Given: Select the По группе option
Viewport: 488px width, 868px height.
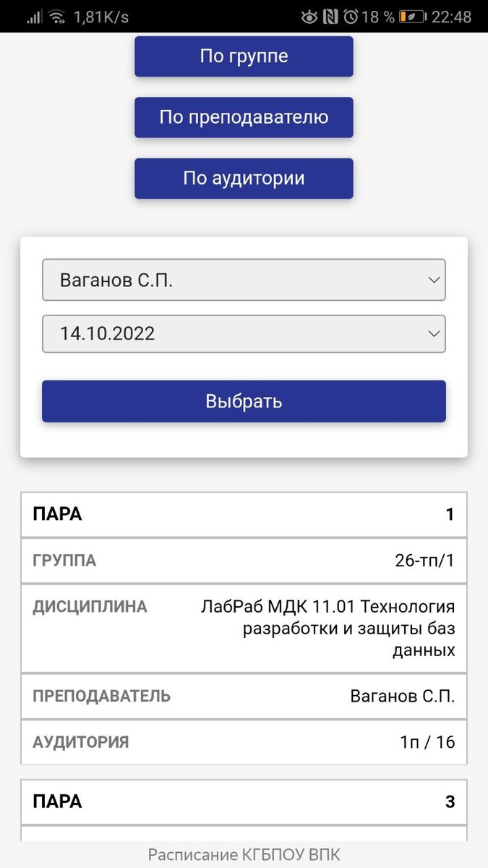Looking at the screenshot, I should pyautogui.click(x=244, y=56).
